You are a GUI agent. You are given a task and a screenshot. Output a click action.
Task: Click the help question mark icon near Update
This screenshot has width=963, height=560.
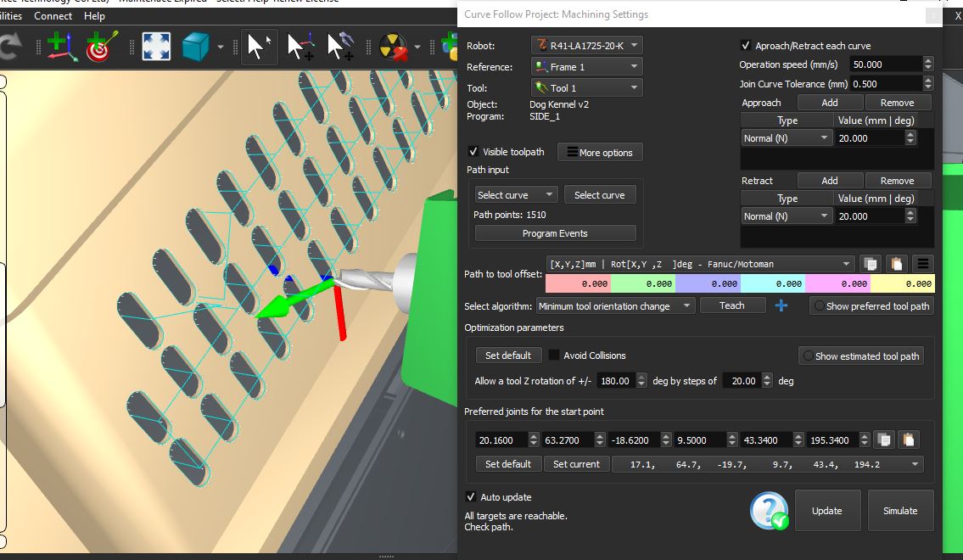click(769, 511)
